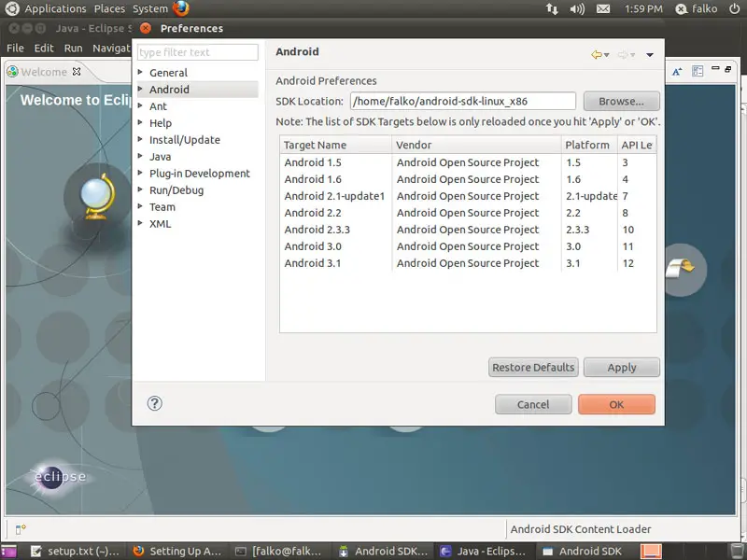Open the Eclipse File menu
This screenshot has height=560, width=747.
15,49
